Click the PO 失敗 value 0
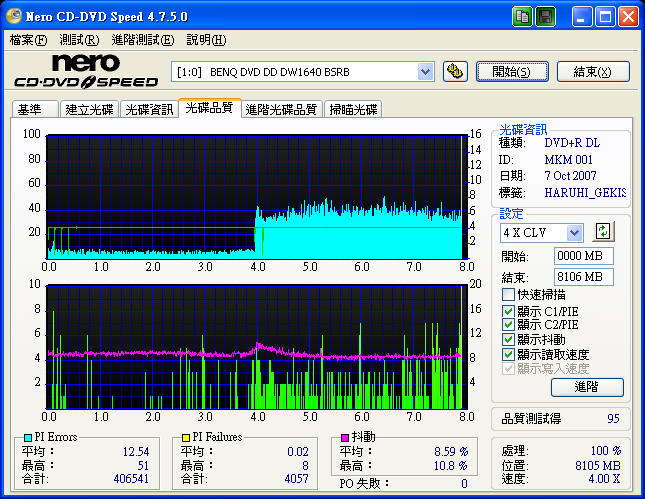 click(x=464, y=483)
